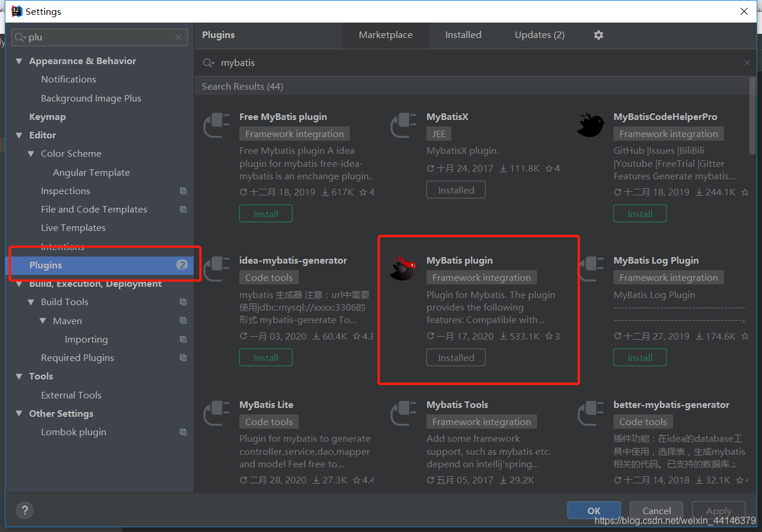Install idea-mybatis-generator
The image size is (762, 532).
pyautogui.click(x=266, y=357)
